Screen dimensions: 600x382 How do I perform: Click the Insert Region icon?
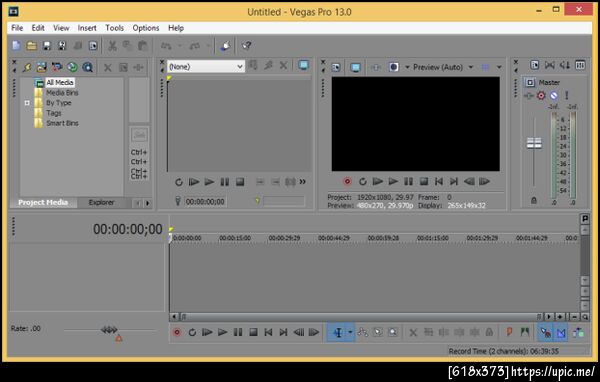pos(525,332)
